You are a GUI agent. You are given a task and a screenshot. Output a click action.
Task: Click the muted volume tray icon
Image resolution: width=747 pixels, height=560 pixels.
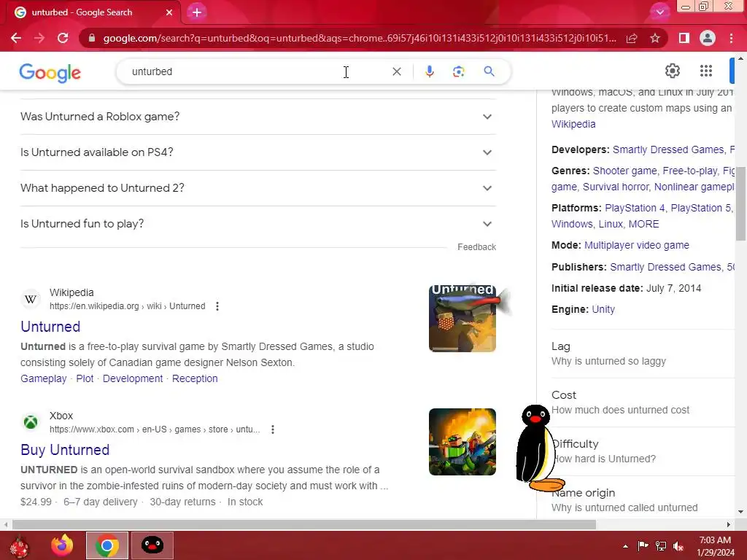coord(678,546)
